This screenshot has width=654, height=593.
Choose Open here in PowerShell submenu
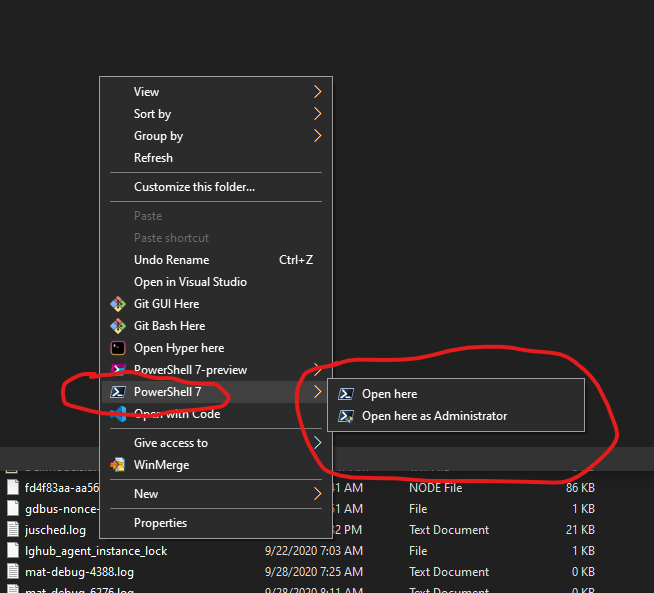[456, 394]
